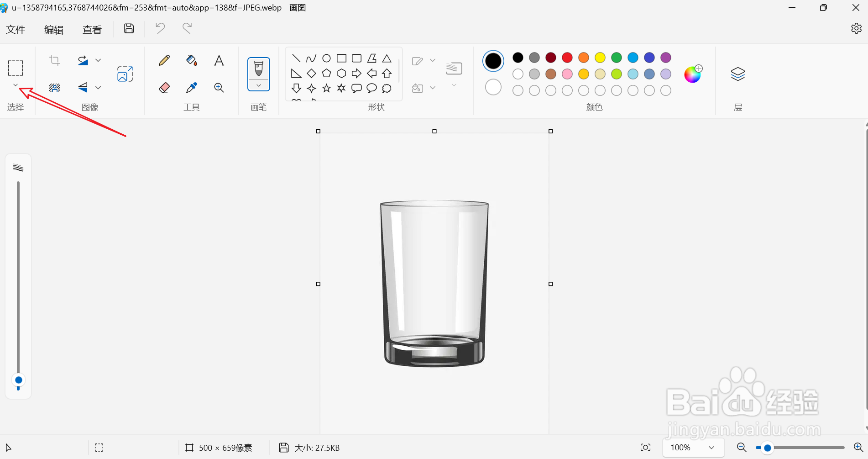Select the five-point star shape
868x459 pixels.
point(326,88)
